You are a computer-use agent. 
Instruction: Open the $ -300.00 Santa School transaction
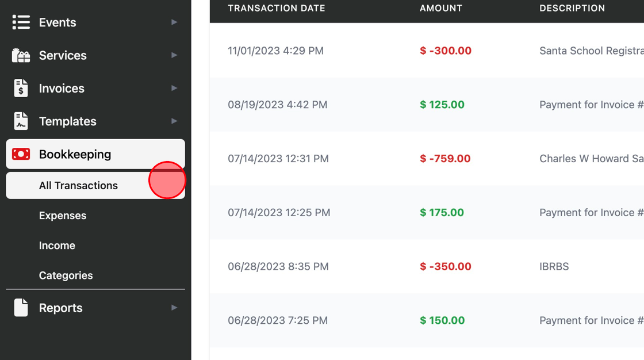click(427, 51)
